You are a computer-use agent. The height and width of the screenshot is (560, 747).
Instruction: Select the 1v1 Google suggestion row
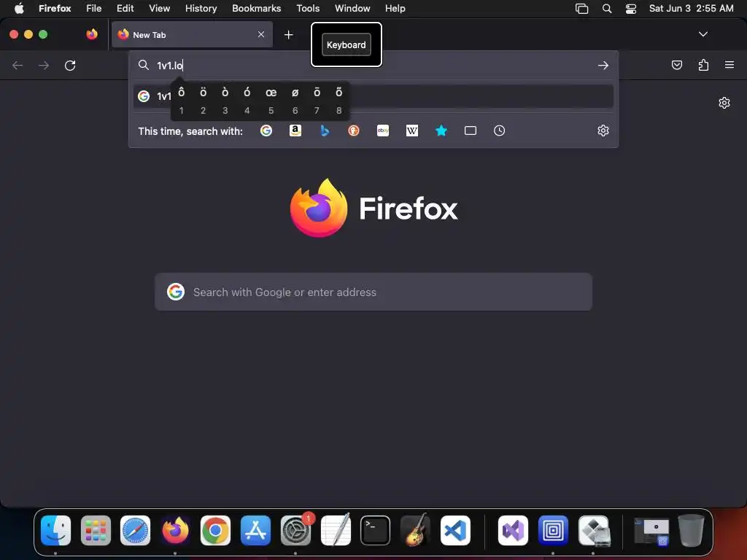coord(373,96)
